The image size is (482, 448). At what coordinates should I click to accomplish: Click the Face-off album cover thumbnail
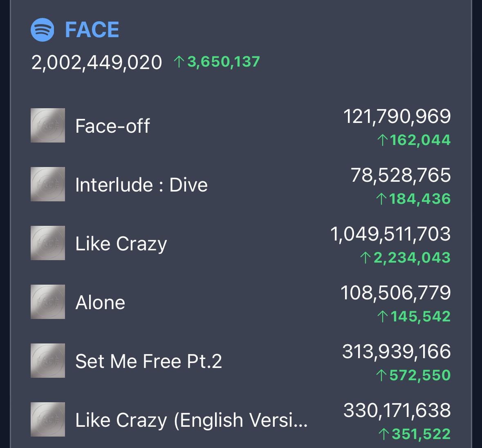coord(48,125)
